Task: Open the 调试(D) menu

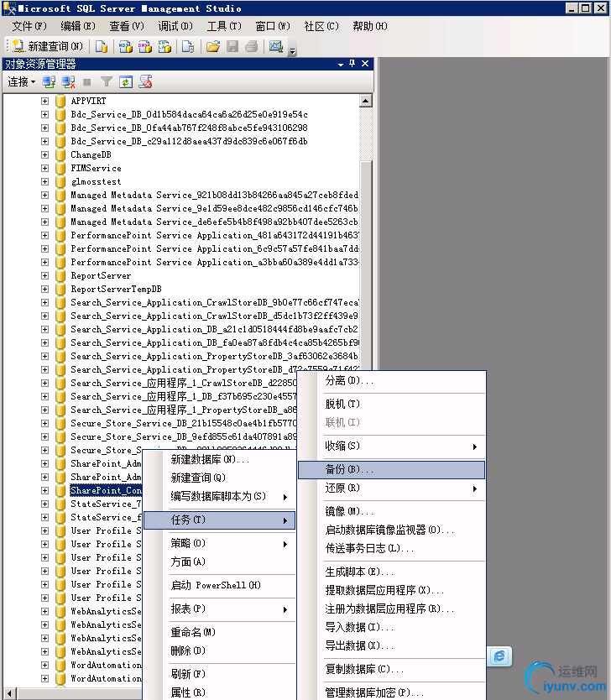Action: (175, 26)
